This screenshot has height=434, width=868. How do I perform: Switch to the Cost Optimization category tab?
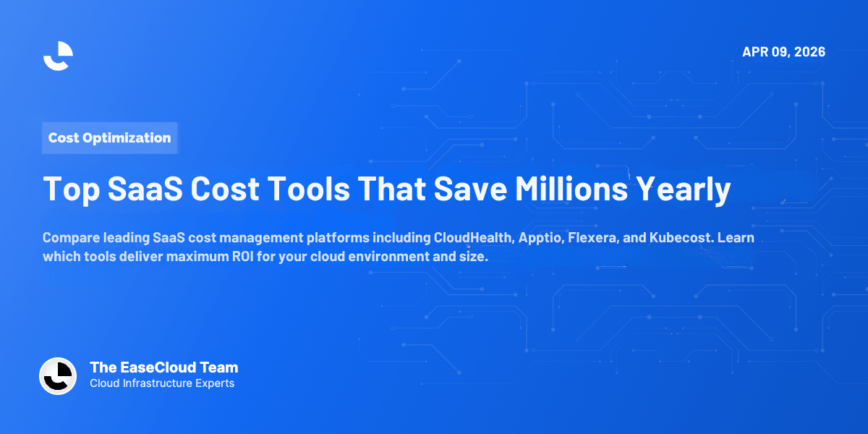(109, 137)
